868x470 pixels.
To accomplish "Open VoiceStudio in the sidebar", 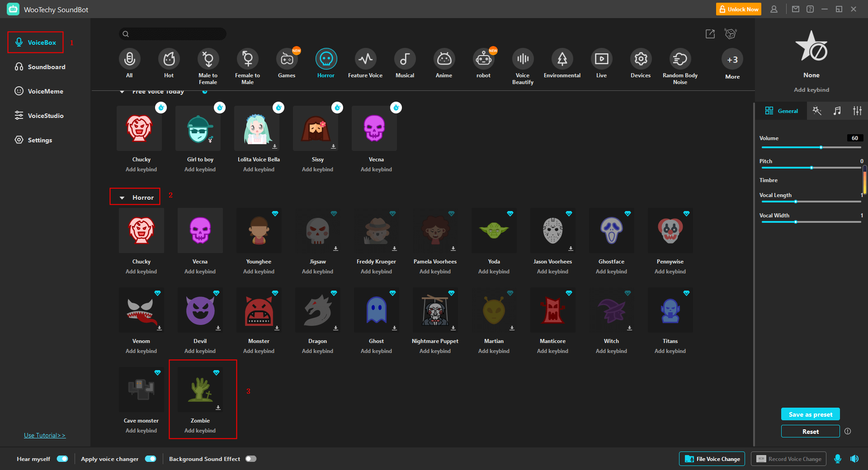I will pos(39,116).
